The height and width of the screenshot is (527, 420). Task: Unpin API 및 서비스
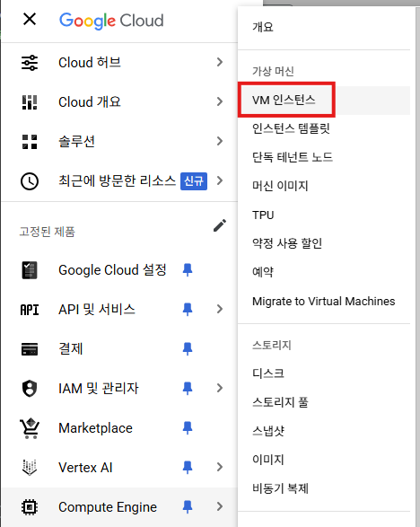click(x=188, y=310)
